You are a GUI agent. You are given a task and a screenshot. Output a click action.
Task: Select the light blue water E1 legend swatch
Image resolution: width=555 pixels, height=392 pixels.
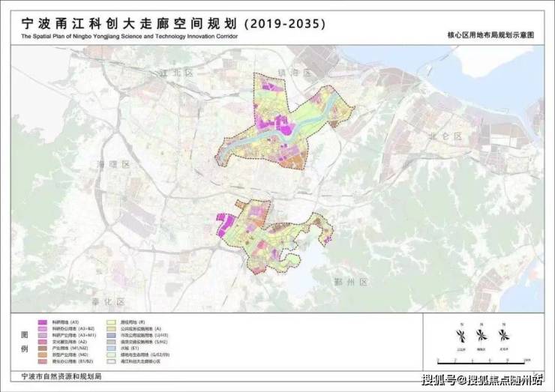(111, 348)
